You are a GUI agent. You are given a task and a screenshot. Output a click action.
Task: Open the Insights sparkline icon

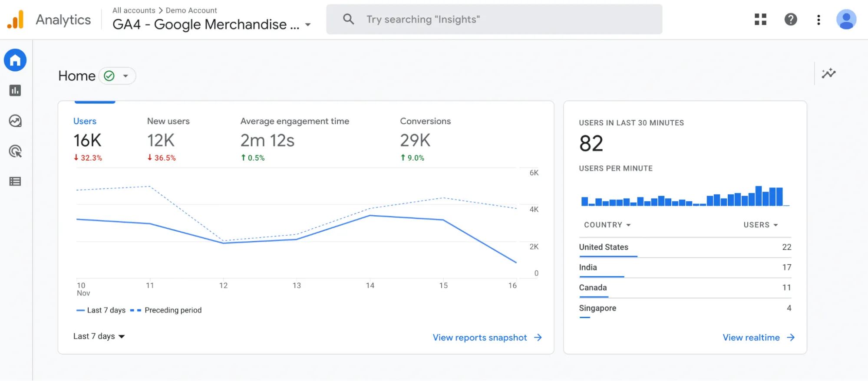828,73
